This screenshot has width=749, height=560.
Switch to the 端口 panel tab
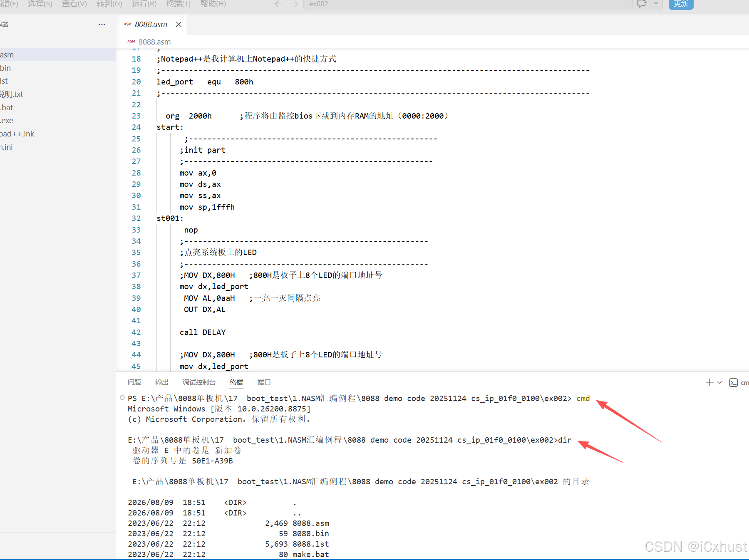[264, 382]
